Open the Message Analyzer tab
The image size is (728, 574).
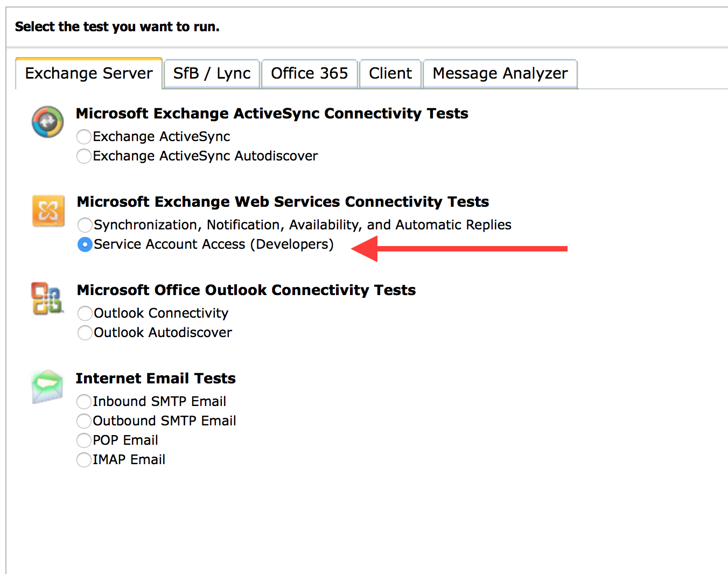tap(500, 73)
